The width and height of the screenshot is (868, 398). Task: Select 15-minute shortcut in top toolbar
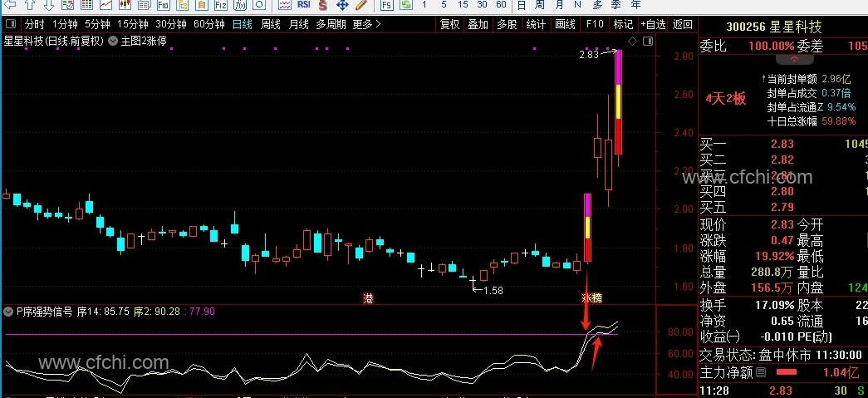tap(463, 5)
